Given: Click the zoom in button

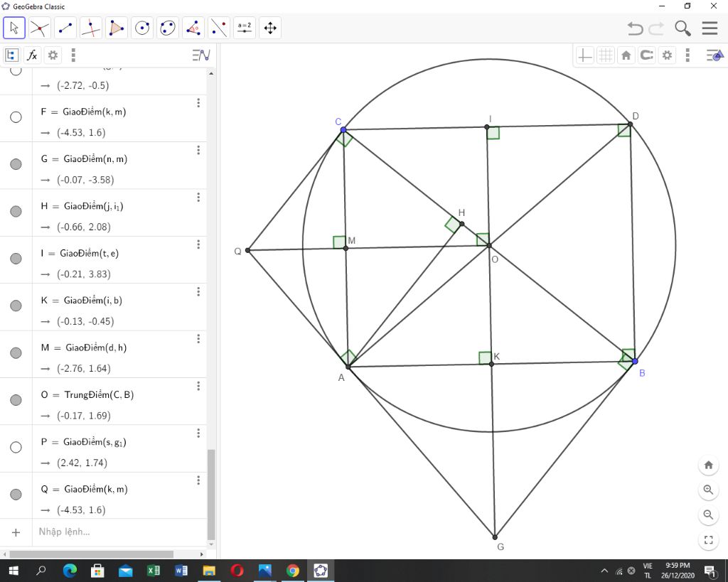Looking at the screenshot, I should click(x=709, y=490).
